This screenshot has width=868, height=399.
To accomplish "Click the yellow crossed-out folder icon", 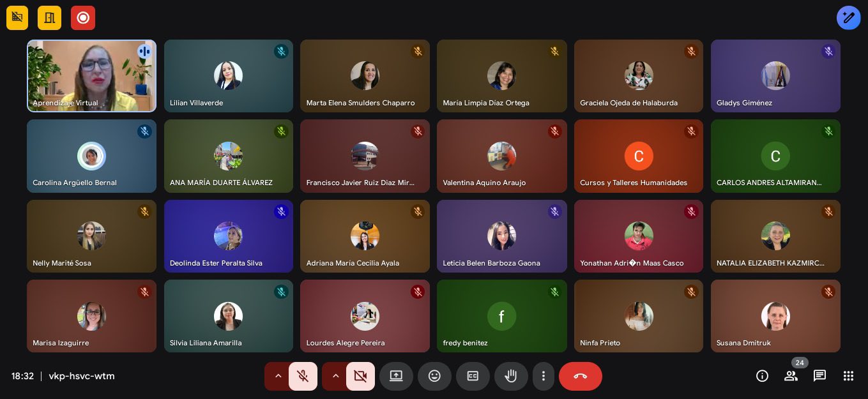I will pos(17,18).
